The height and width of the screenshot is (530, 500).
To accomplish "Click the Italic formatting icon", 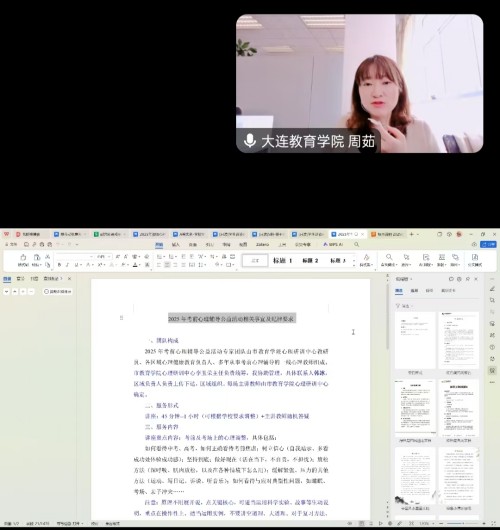I will (67, 265).
